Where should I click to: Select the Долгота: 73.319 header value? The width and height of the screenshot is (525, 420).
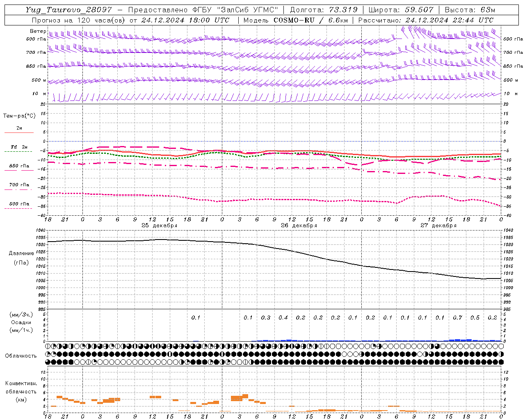(x=324, y=10)
